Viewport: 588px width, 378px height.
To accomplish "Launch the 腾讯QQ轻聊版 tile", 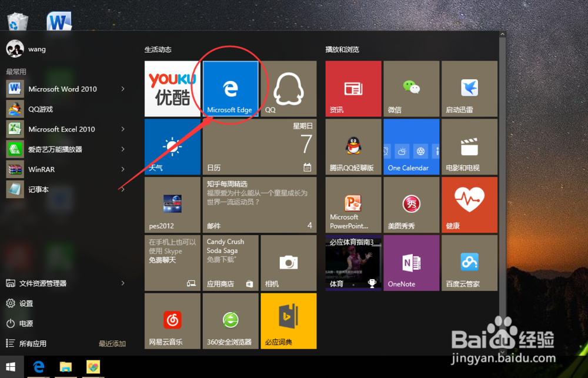I will 353,147.
